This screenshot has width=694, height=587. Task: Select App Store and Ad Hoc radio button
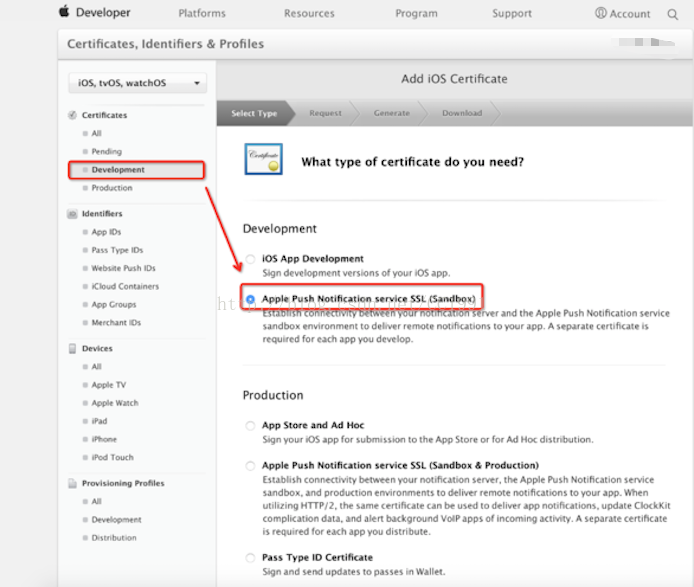[251, 425]
